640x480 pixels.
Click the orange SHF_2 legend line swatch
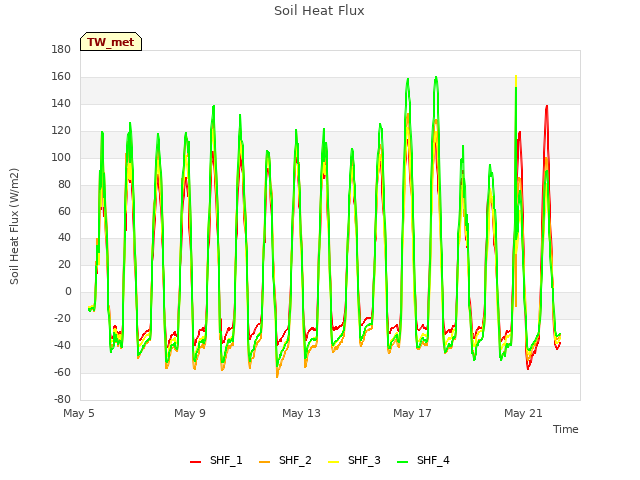[x=264, y=462]
